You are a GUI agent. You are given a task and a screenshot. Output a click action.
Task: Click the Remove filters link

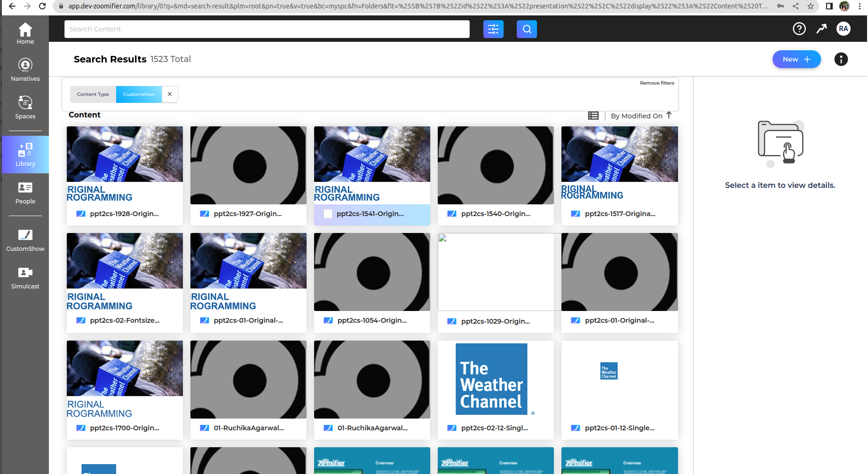pos(656,83)
